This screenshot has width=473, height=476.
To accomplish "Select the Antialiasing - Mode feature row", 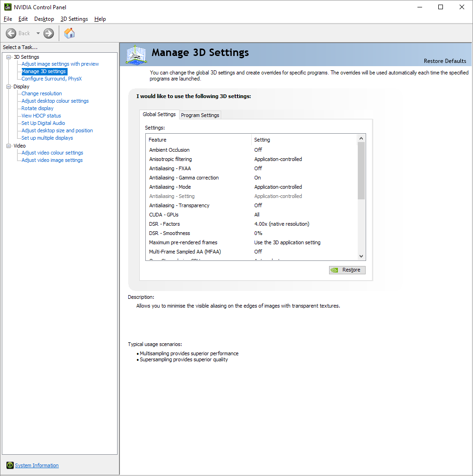I will (251, 187).
